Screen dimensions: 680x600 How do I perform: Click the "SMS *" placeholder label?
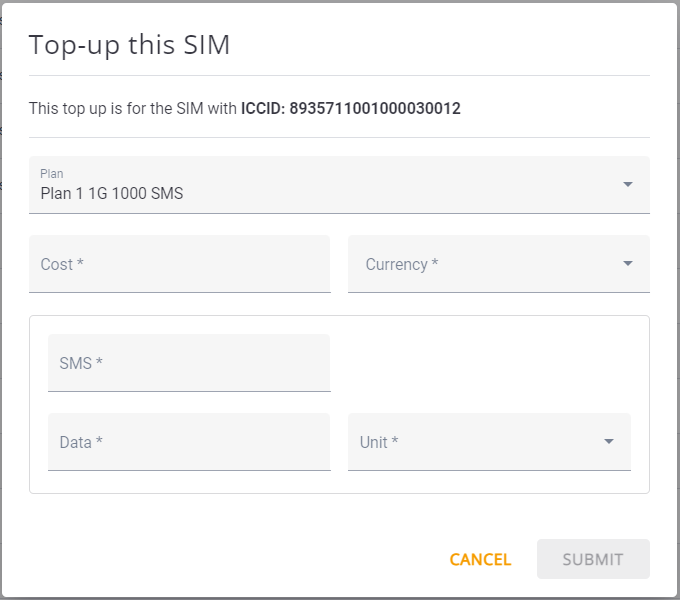81,363
